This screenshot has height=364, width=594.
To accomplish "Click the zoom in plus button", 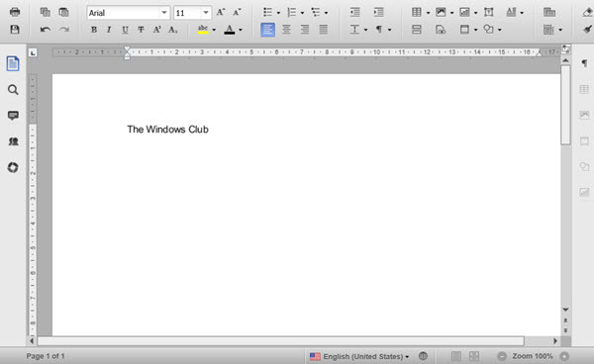I will 564,356.
